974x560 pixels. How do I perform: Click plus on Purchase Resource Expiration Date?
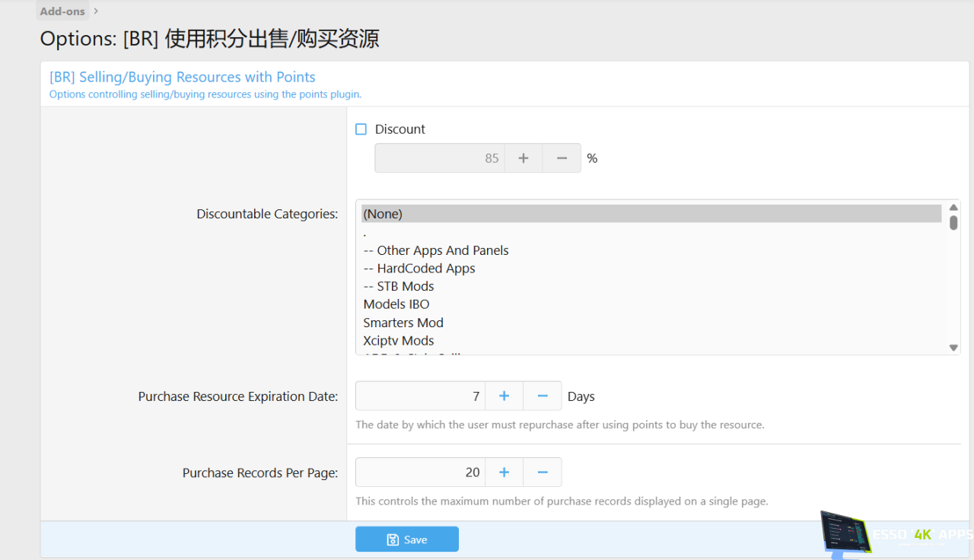click(504, 396)
